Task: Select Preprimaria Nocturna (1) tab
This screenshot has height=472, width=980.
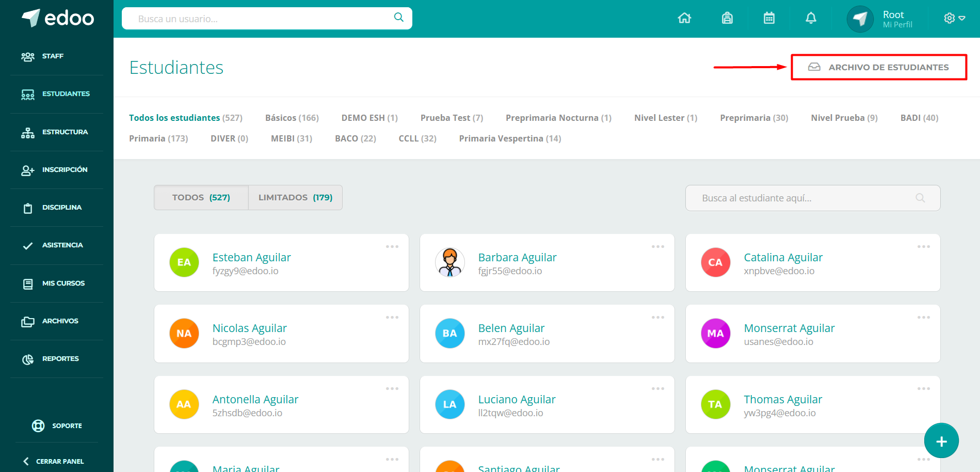Action: 558,118
